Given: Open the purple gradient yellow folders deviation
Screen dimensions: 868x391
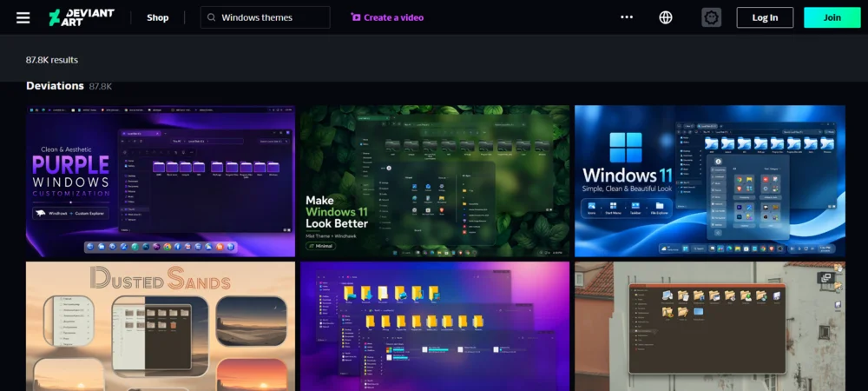Looking at the screenshot, I should click(435, 326).
